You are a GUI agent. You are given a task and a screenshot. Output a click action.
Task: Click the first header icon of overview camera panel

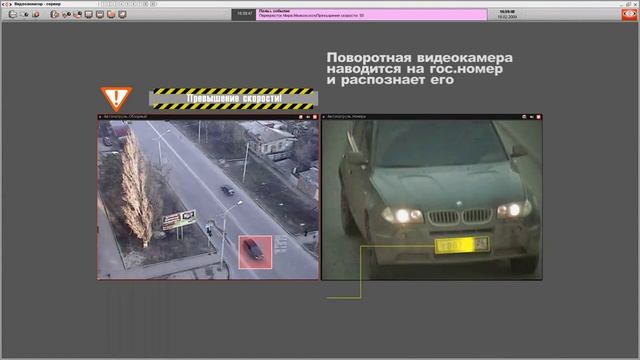pyautogui.click(x=301, y=117)
